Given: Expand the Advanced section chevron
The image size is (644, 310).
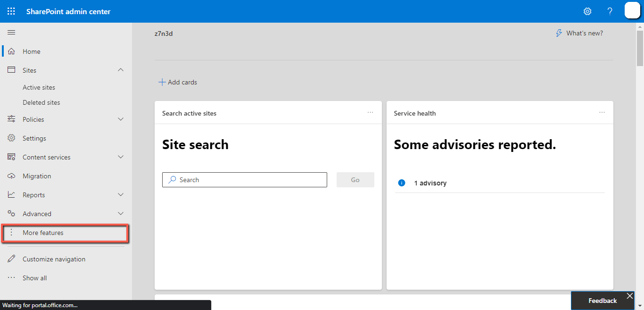Looking at the screenshot, I should click(121, 214).
